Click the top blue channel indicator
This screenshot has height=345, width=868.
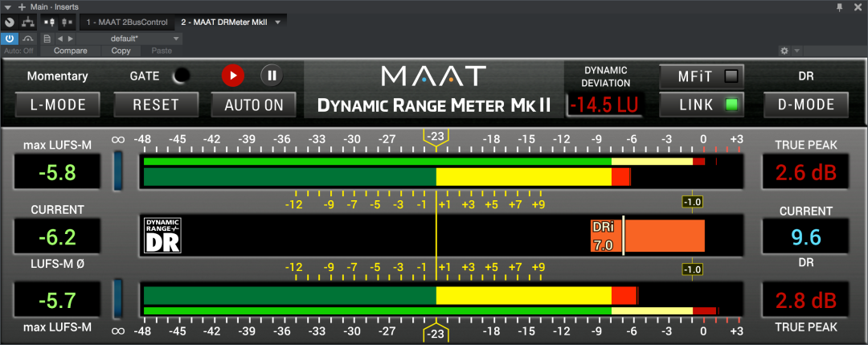(117, 172)
